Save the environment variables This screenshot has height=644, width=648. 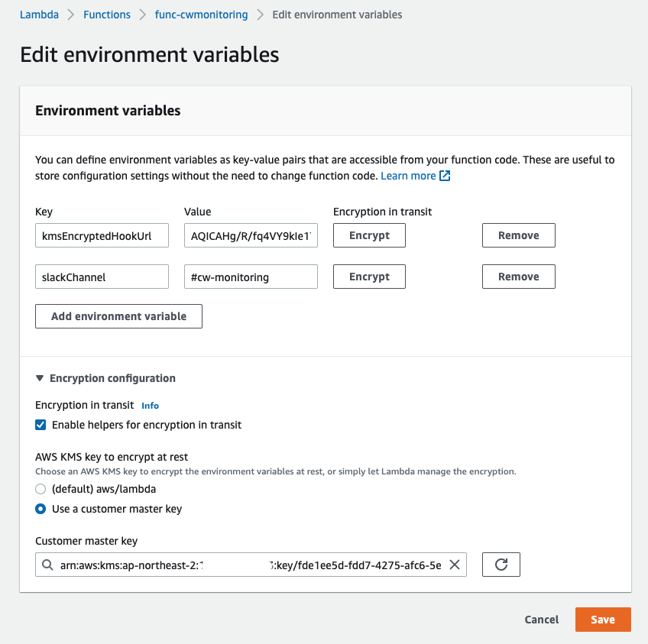point(602,620)
